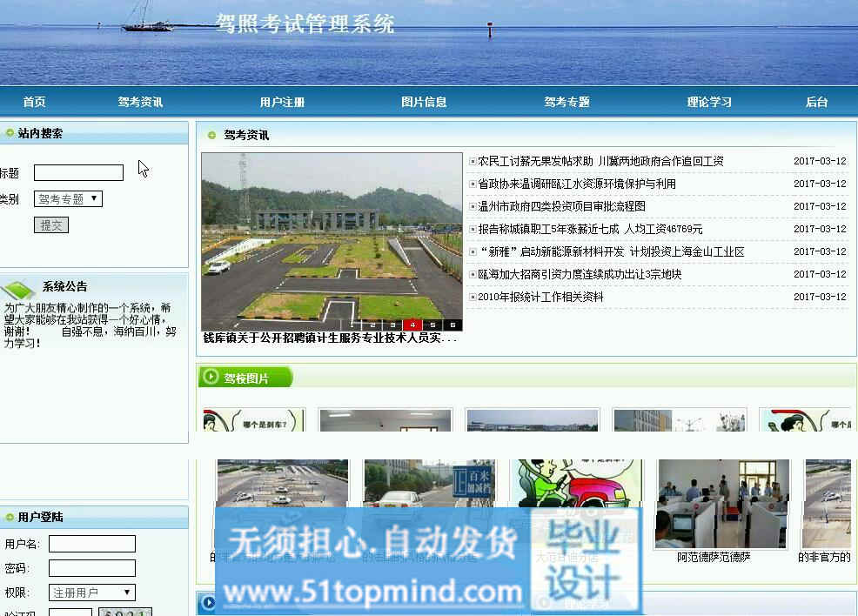
Task: Click the driving test site slideshow photo
Action: 332,241
